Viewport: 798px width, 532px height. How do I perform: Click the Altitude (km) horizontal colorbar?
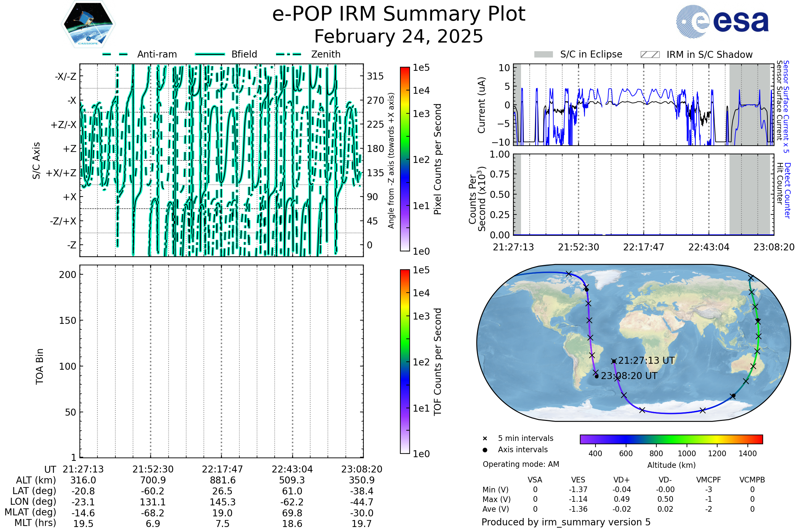click(671, 439)
